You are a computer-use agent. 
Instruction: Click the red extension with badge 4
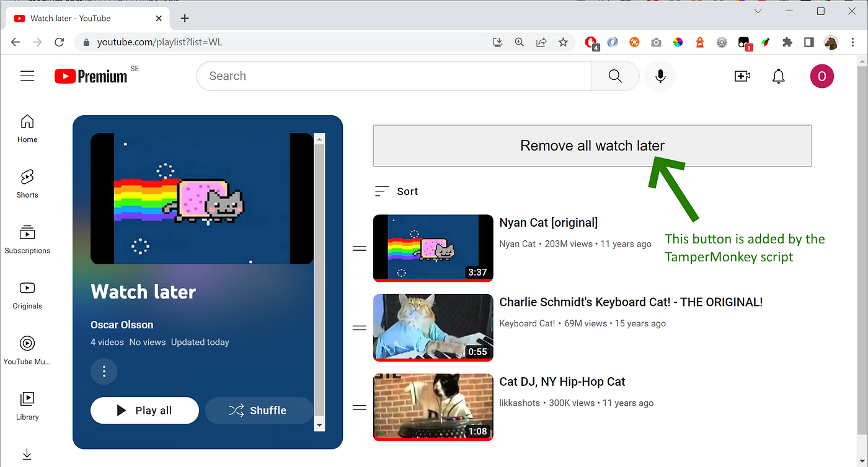pyautogui.click(x=592, y=43)
